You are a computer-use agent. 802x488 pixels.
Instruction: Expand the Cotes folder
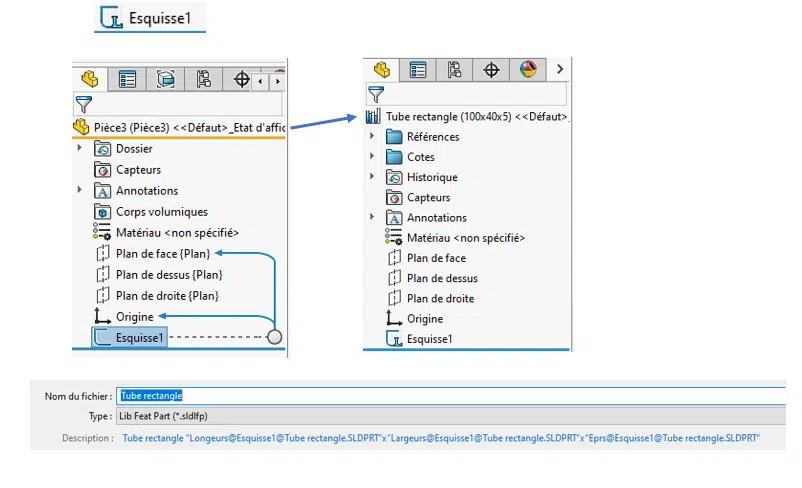click(x=372, y=156)
